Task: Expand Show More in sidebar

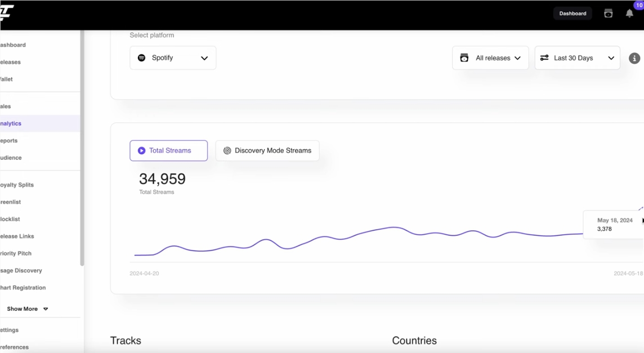Action: pos(27,309)
